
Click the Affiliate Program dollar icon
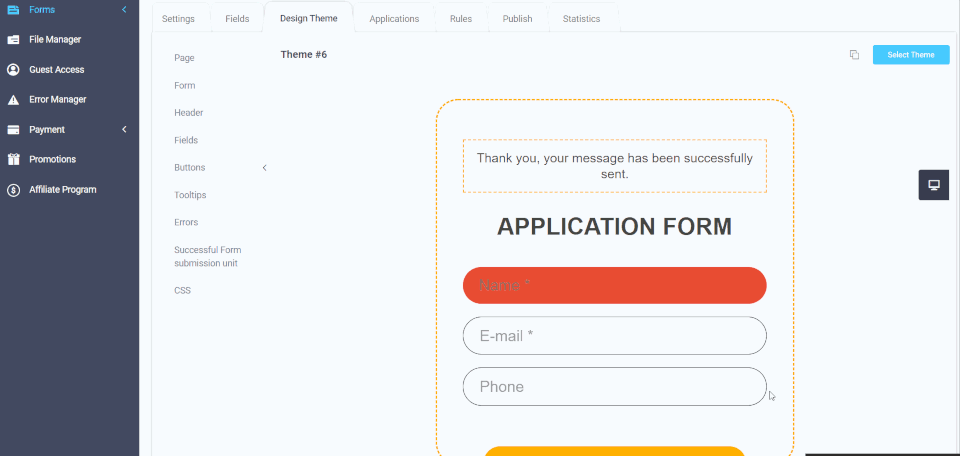click(x=13, y=189)
